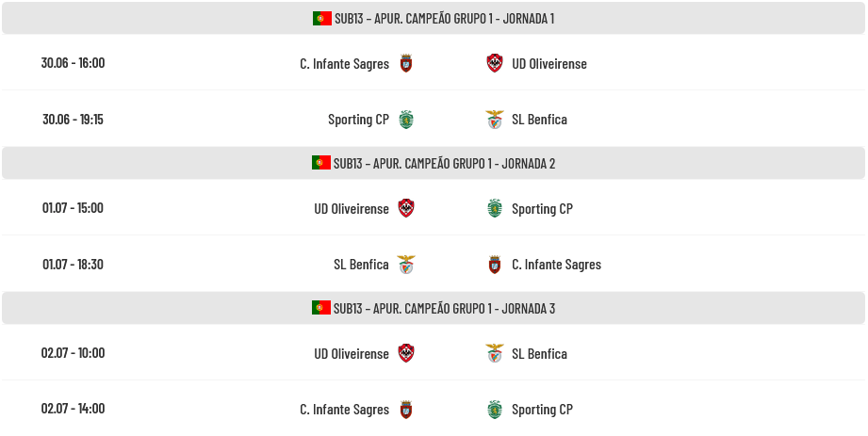The image size is (868, 436).
Task: Click the 02.07 - 14:00 match time
Action: point(73,409)
